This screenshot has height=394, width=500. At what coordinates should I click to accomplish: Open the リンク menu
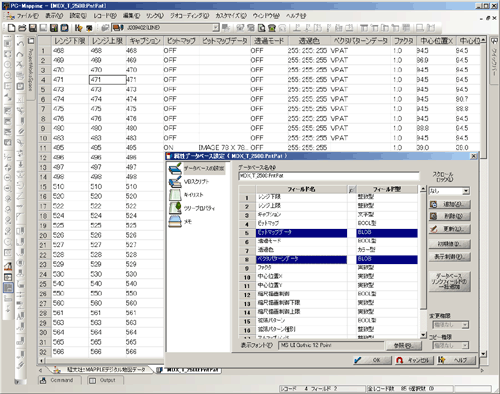click(x=155, y=16)
